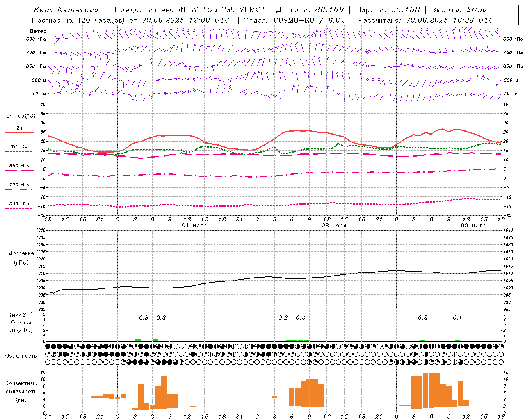Click the Ветер panel label
The image size is (525, 420).
coord(38,31)
